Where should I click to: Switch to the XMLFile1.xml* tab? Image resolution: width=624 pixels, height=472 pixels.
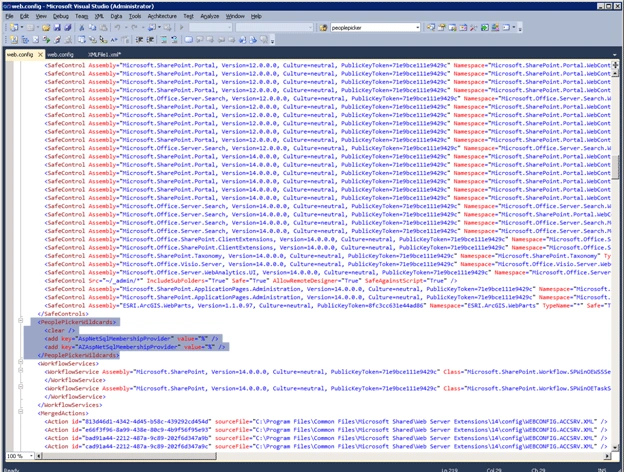pyautogui.click(x=104, y=55)
